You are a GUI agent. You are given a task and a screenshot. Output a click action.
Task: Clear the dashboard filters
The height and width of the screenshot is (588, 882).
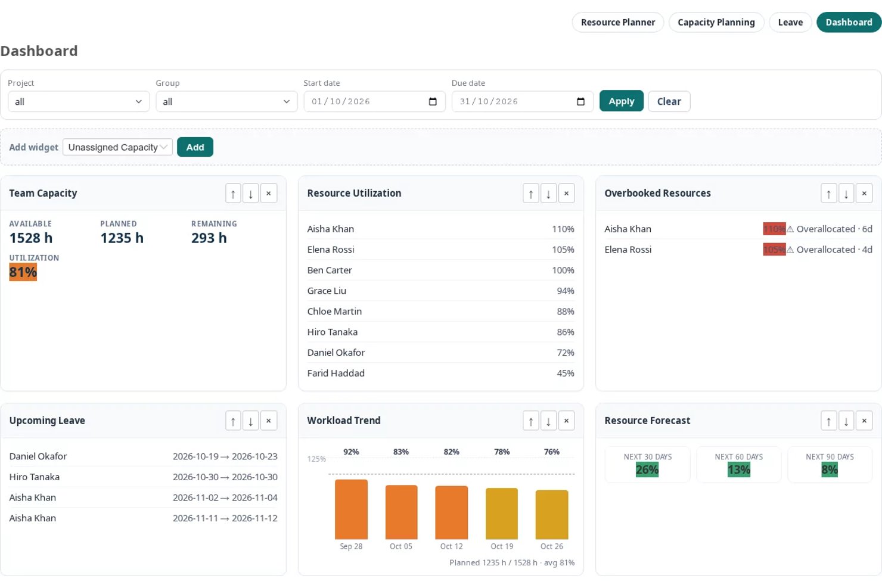coord(669,101)
